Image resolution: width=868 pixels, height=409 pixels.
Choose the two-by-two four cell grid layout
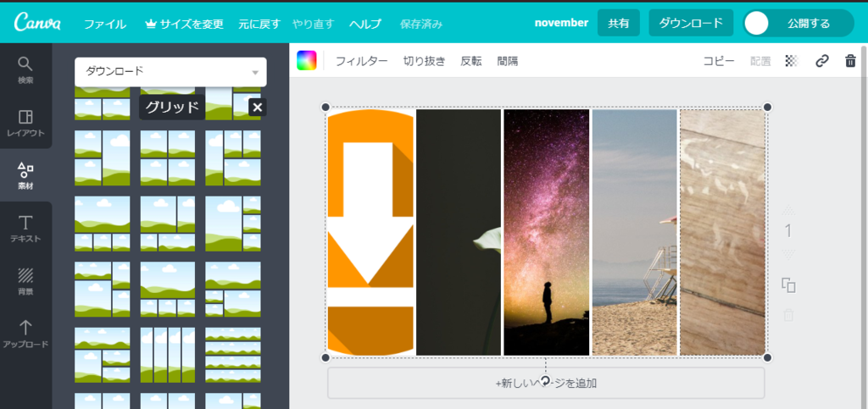coord(168,158)
